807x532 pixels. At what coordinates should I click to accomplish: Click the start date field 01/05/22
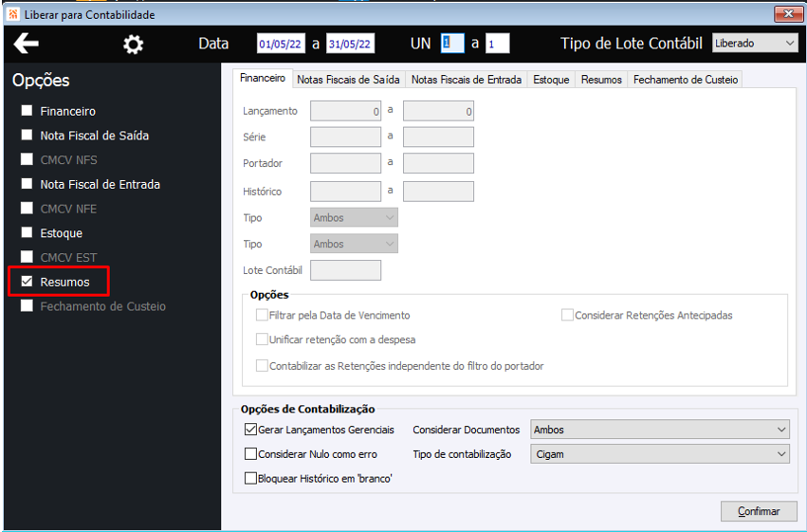(x=281, y=44)
